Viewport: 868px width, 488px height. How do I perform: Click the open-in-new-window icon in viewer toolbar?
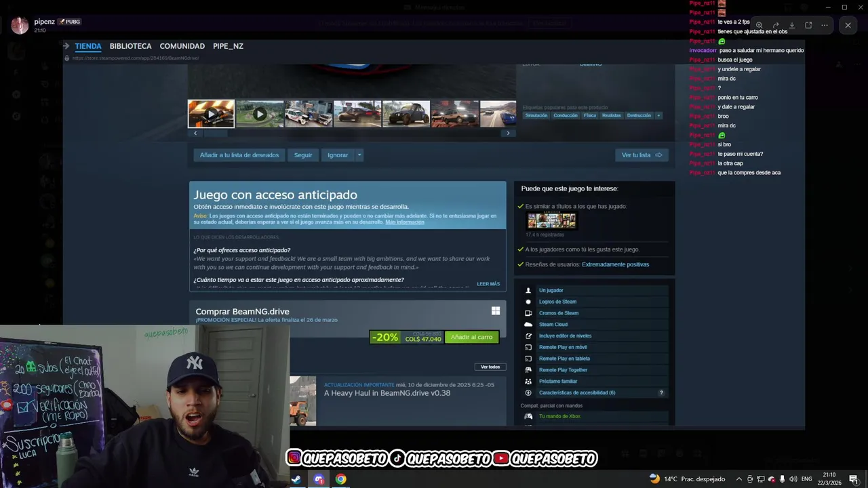[x=808, y=25]
